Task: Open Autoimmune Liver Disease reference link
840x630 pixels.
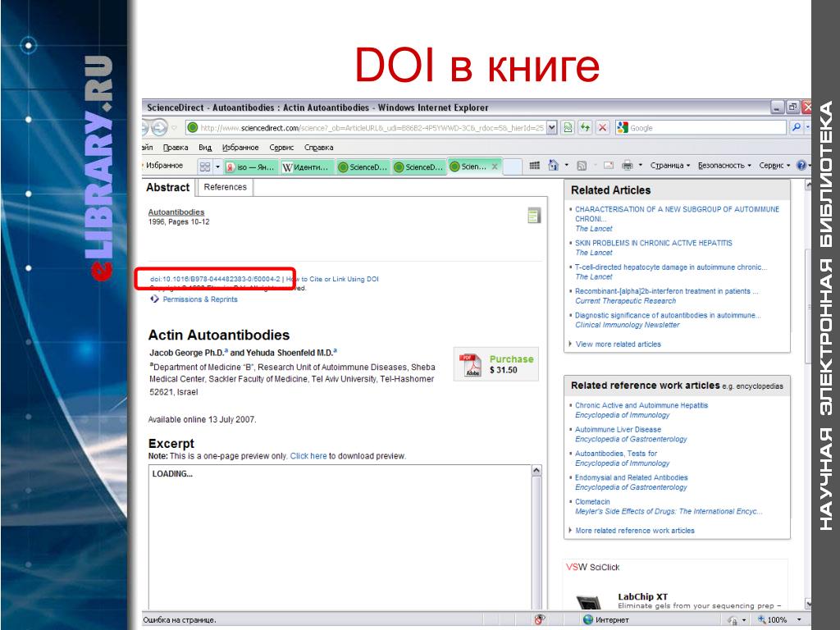Action: tap(618, 429)
